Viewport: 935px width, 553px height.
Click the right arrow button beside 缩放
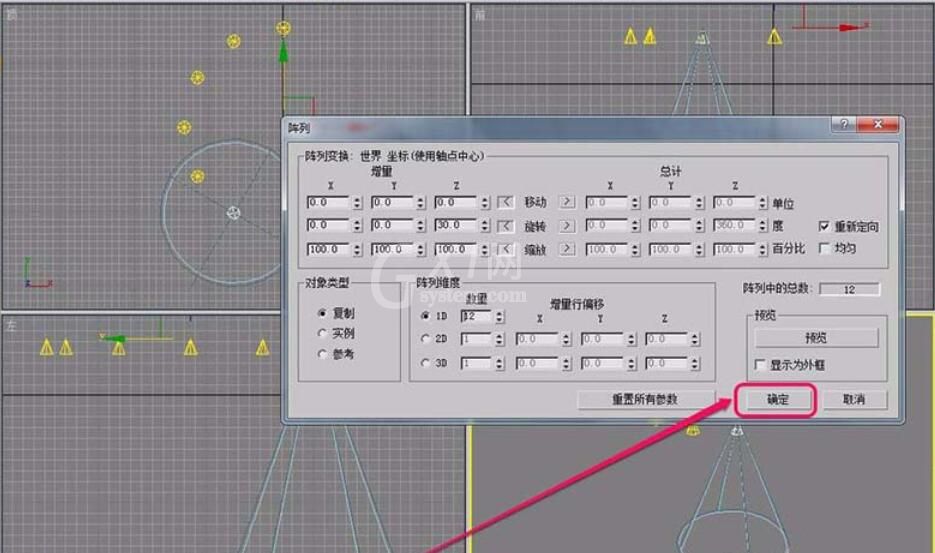pos(567,249)
